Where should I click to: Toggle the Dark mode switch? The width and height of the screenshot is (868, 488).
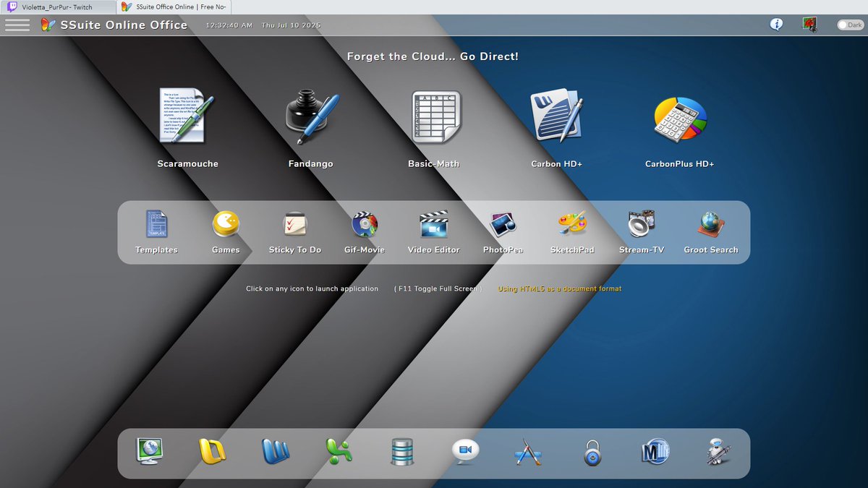tap(850, 25)
